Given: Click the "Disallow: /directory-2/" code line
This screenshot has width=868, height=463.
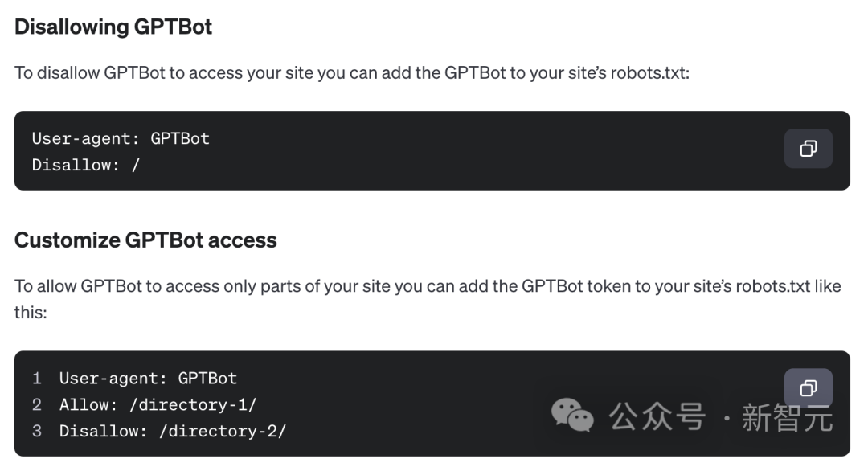Looking at the screenshot, I should 172,431.
